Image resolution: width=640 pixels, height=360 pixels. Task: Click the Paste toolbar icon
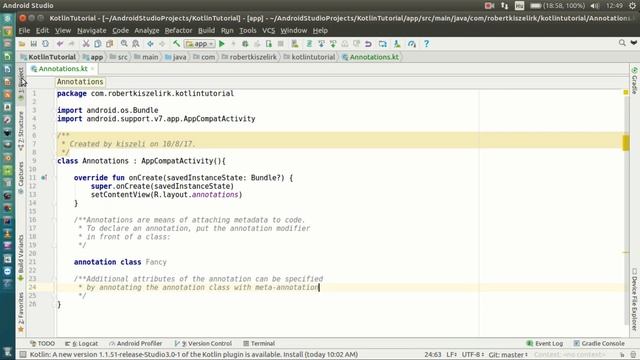click(x=109, y=44)
